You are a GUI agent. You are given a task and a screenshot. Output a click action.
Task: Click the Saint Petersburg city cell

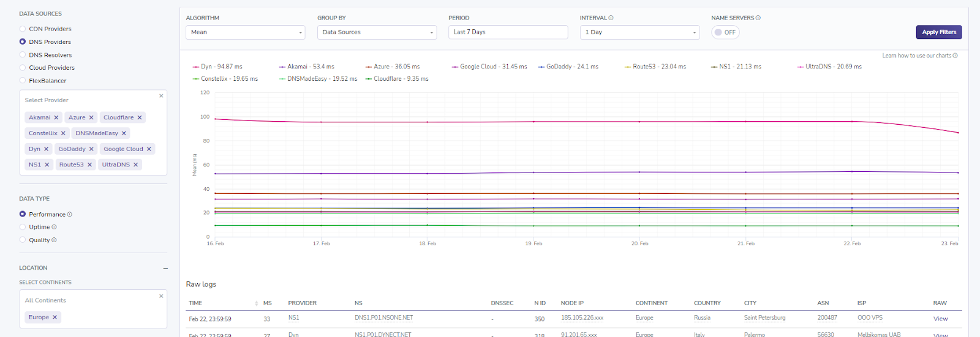click(764, 318)
